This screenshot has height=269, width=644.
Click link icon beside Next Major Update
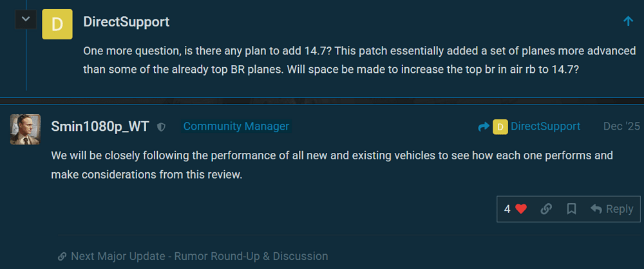62,256
